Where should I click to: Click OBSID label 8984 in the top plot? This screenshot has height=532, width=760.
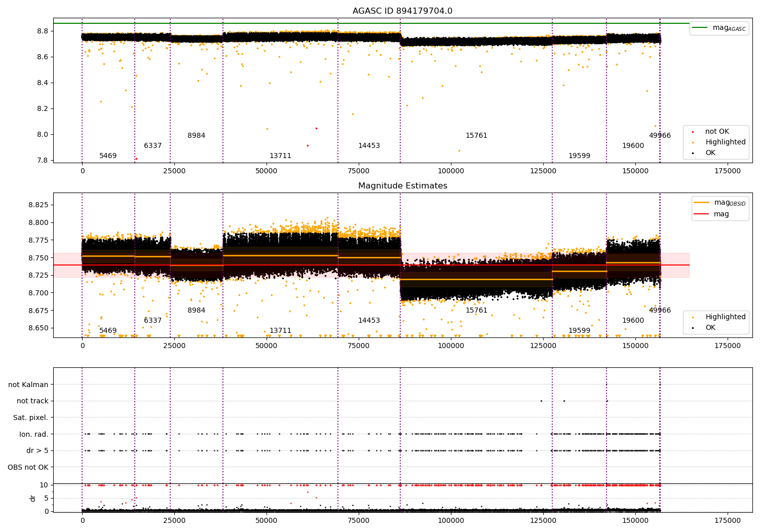[197, 136]
